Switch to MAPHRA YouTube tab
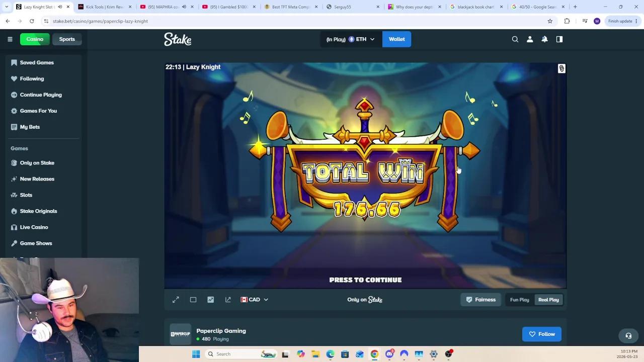Viewport: 644px width, 362px height. tap(166, 7)
